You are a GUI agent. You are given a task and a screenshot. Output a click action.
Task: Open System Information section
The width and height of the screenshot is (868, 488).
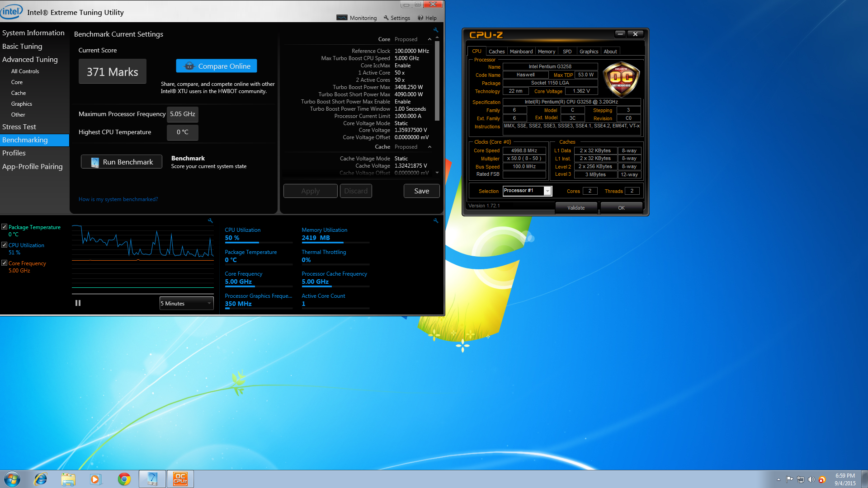[33, 33]
